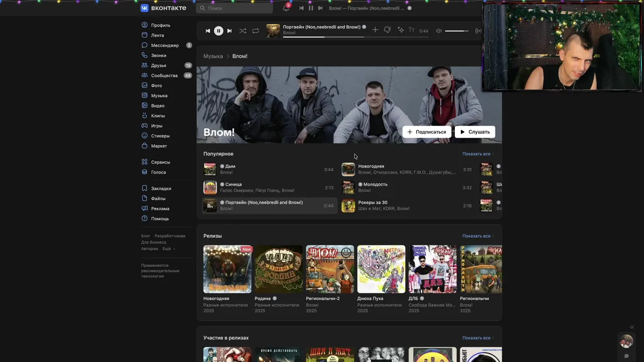Expand Показать все for Участие в релизах
Viewport: 644px width, 362px height.
pyautogui.click(x=477, y=338)
